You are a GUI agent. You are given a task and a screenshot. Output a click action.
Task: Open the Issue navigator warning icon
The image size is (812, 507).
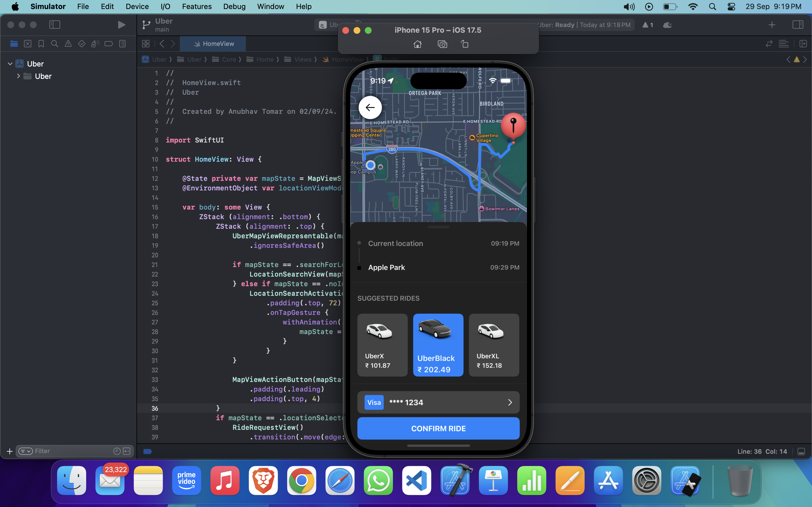point(68,44)
